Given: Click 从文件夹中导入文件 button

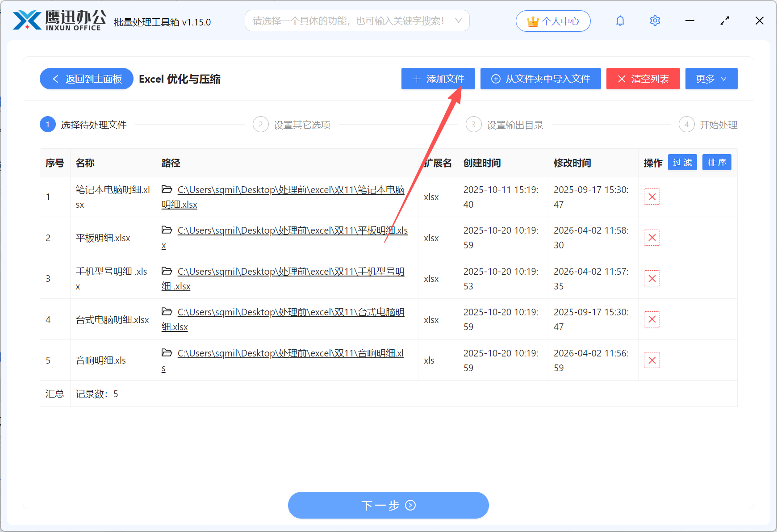Looking at the screenshot, I should point(540,79).
